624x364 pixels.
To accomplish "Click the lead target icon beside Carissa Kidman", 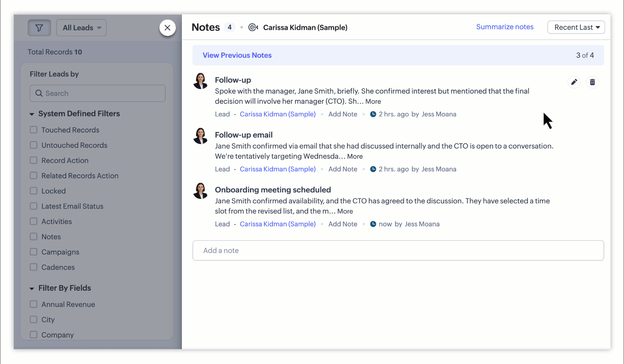I will click(253, 27).
